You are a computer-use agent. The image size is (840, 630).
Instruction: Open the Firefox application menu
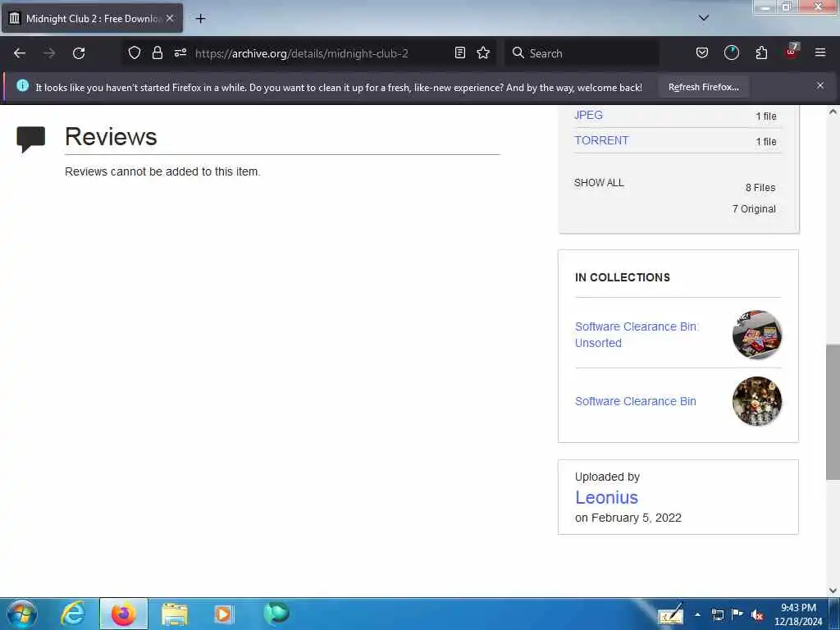point(820,53)
